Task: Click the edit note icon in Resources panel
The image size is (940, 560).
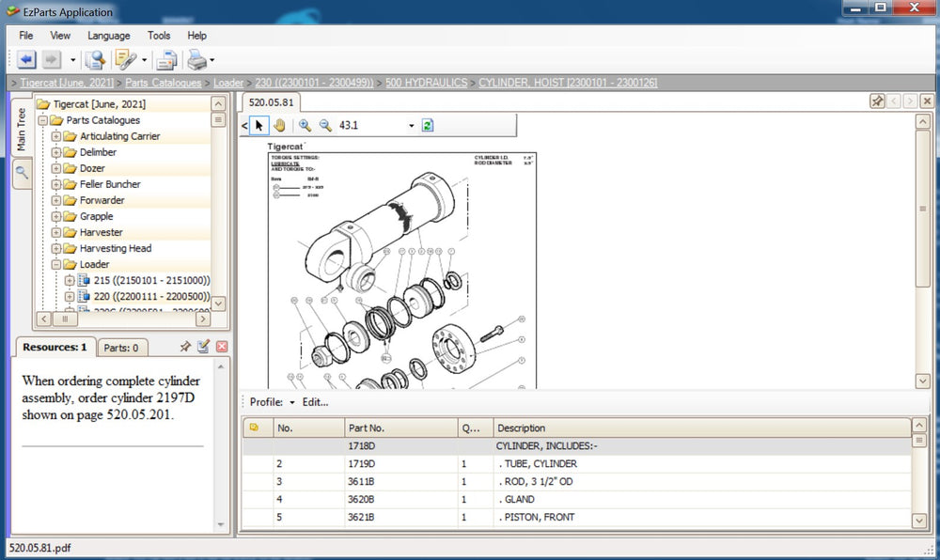Action: point(203,347)
